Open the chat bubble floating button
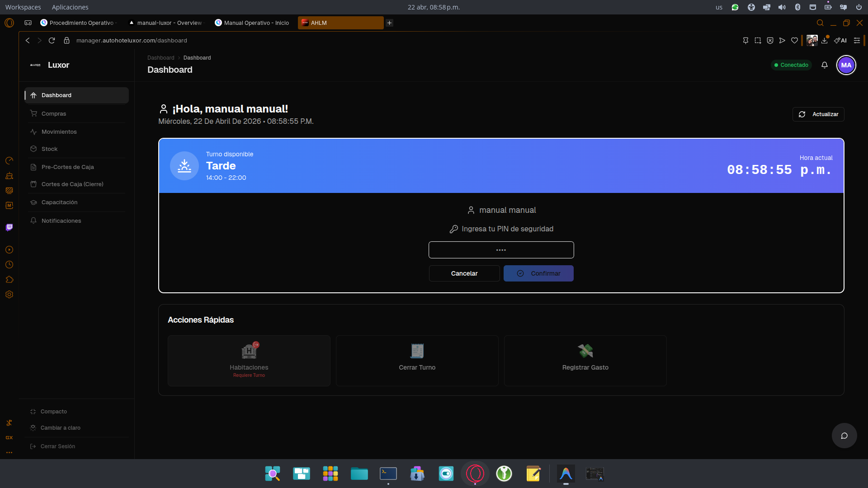 point(844,436)
